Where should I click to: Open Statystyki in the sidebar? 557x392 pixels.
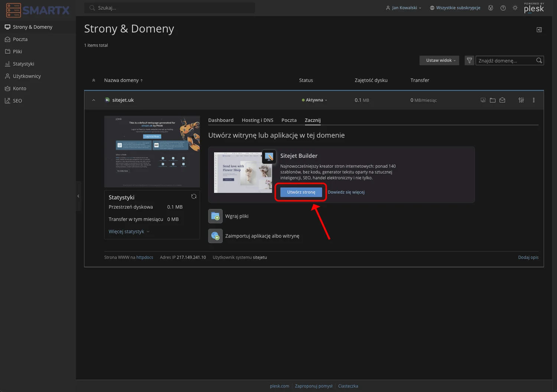point(23,64)
